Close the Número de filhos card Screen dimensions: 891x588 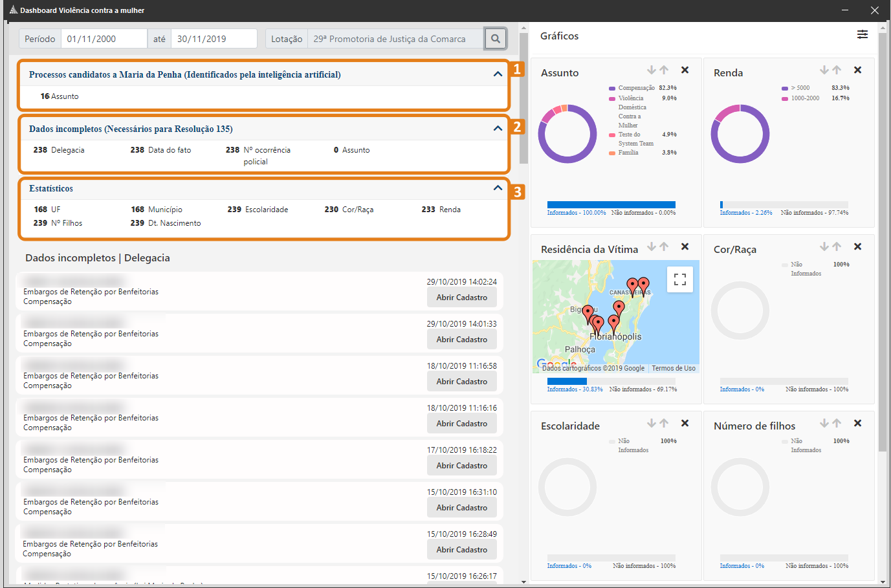(858, 423)
